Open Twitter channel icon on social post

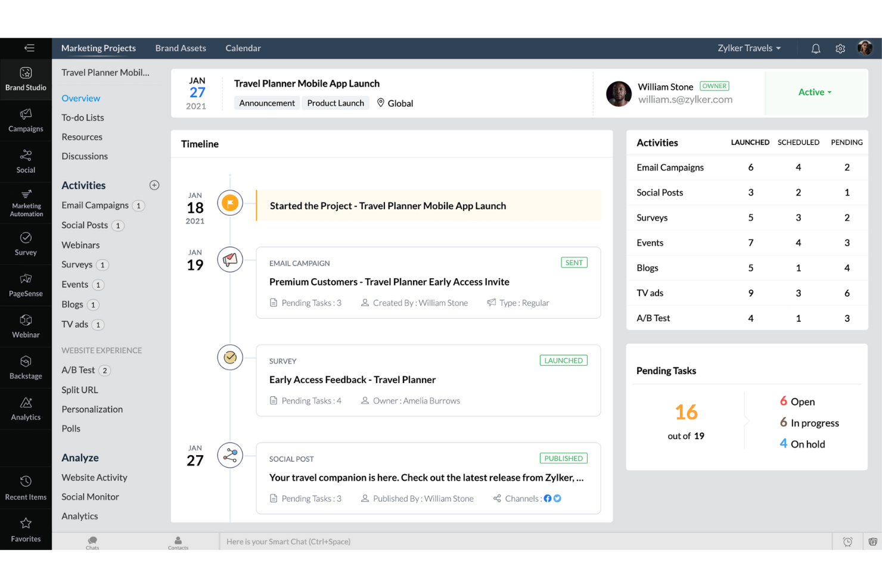click(557, 499)
